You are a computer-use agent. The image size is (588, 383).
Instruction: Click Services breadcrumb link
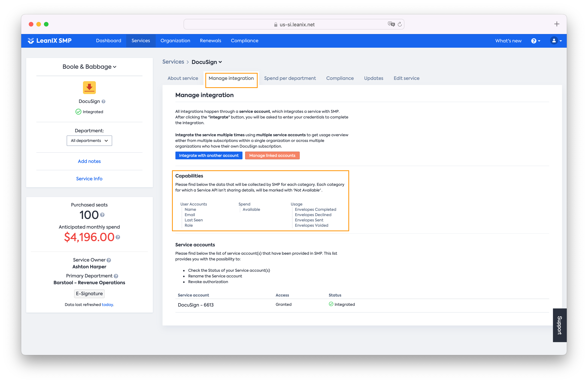click(173, 62)
